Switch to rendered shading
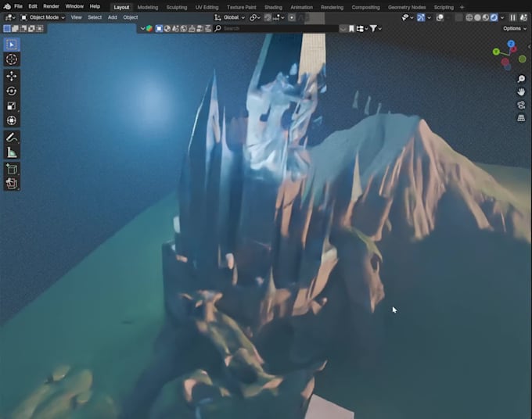 point(494,18)
